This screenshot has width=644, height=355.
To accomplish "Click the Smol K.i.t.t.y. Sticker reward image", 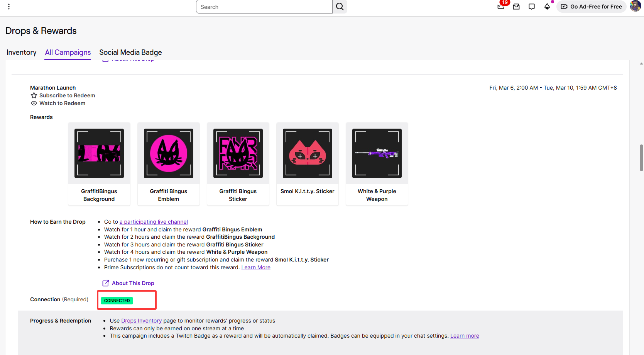I will tap(308, 153).
